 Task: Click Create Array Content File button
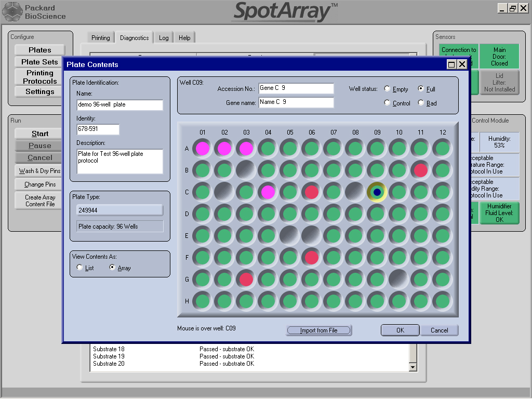(39, 201)
